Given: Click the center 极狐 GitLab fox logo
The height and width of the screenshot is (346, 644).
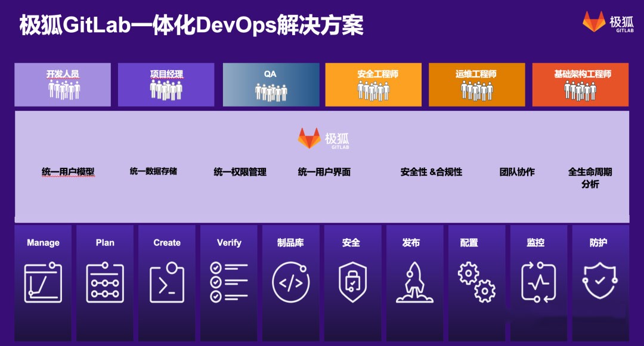Looking at the screenshot, I should pyautogui.click(x=324, y=139).
